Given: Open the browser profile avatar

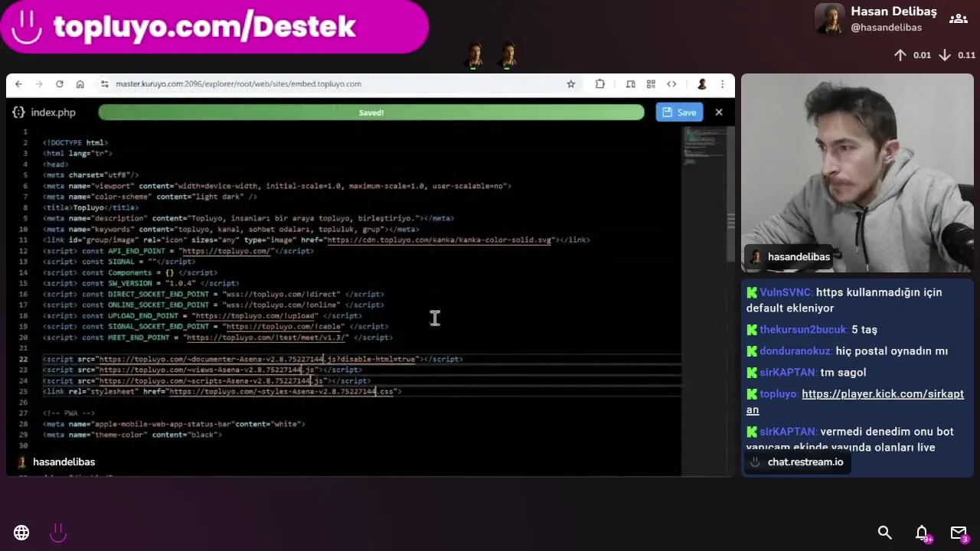Looking at the screenshot, I should coord(701,84).
